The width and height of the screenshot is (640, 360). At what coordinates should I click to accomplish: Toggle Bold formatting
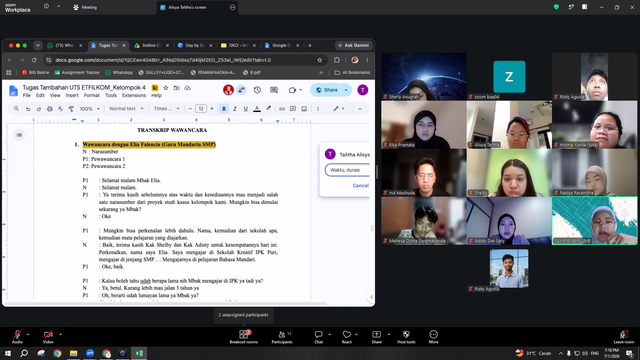pos(224,109)
